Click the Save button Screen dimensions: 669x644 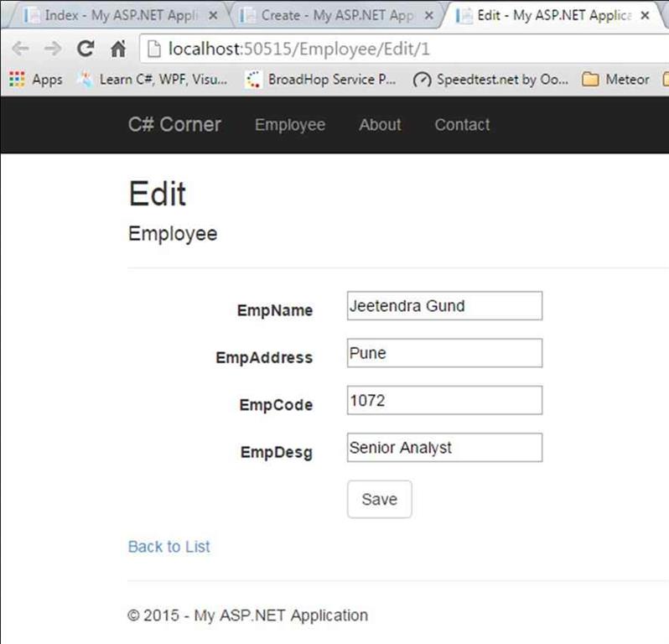point(379,499)
